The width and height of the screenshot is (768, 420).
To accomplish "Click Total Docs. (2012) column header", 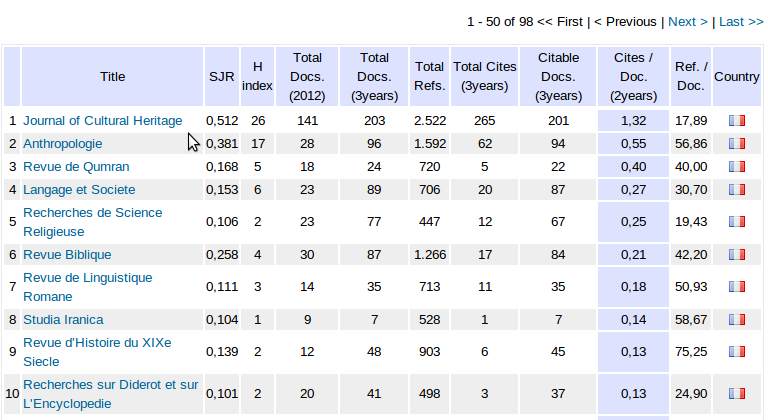I will coord(307,76).
